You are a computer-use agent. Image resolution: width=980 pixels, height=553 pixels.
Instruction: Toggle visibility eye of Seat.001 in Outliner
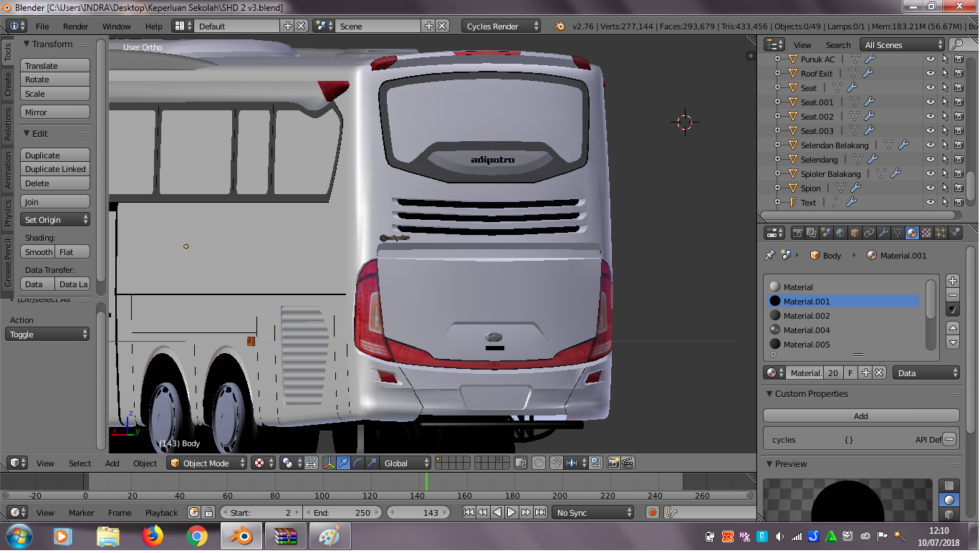[930, 102]
